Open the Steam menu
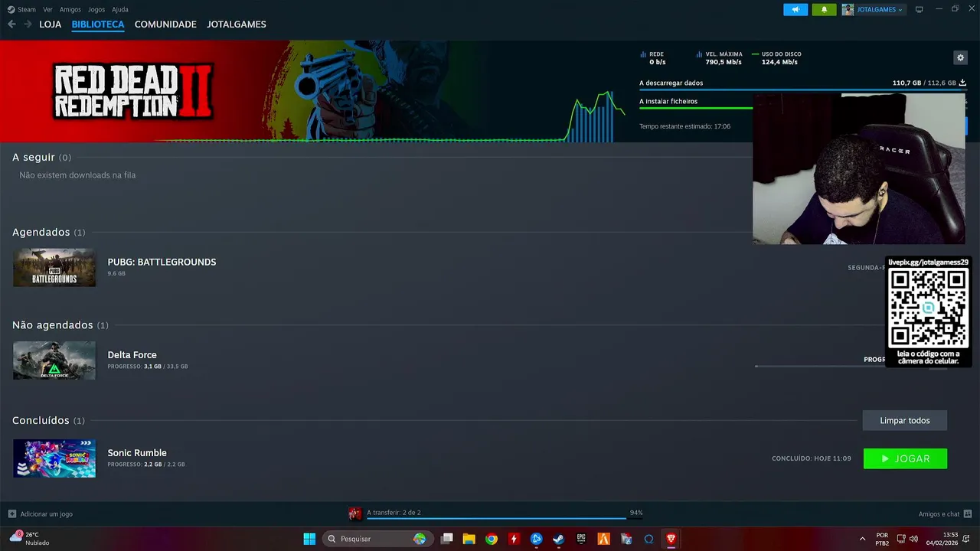Screen dimensions: 980x551 tap(21, 9)
